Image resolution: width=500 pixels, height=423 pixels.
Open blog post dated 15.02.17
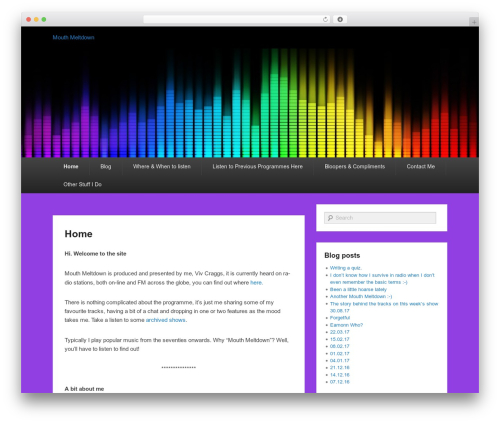pos(340,339)
